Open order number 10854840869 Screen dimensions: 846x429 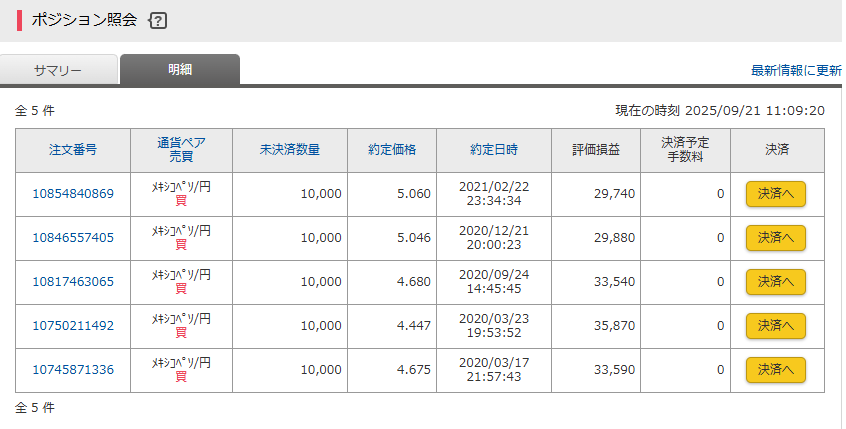[73, 194]
